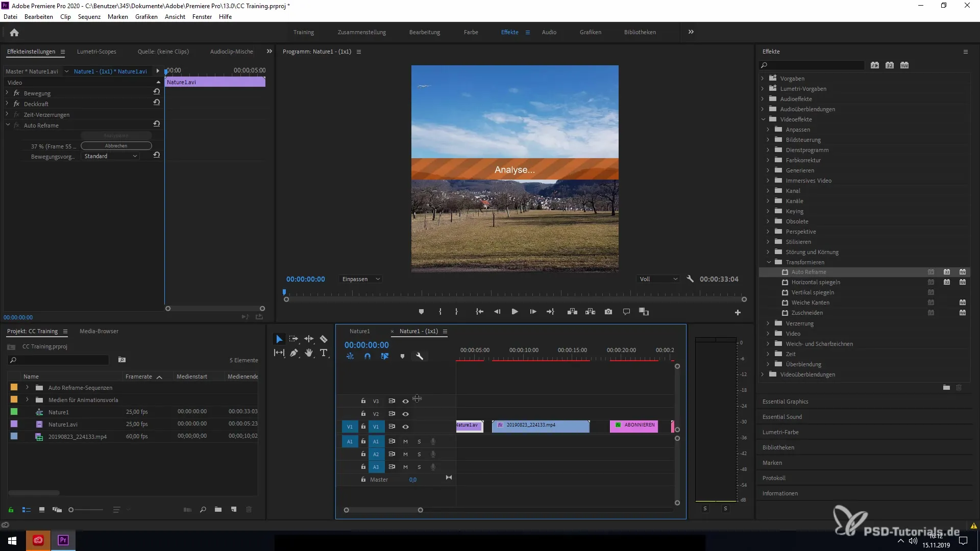Mute audio track A1
The width and height of the screenshot is (980, 551).
[x=405, y=442]
